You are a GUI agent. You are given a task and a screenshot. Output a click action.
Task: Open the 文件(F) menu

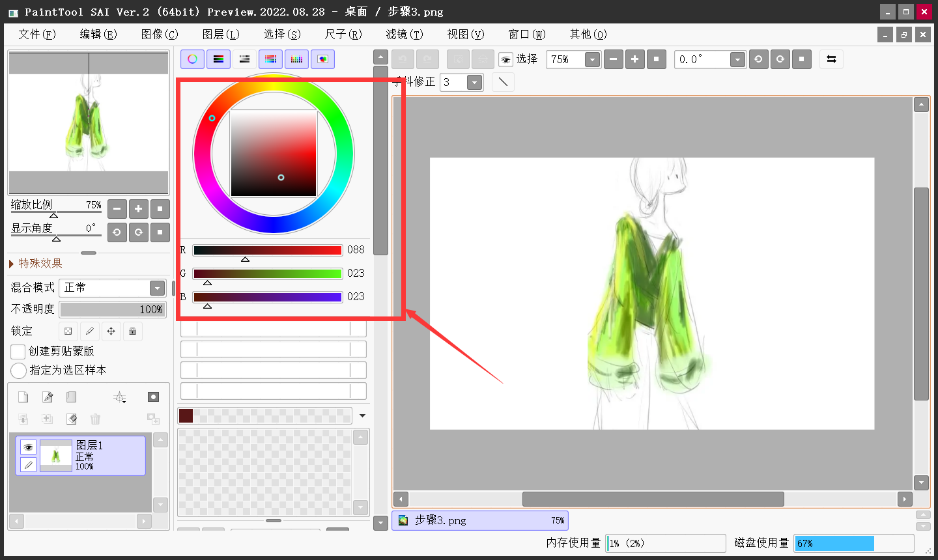[37, 35]
